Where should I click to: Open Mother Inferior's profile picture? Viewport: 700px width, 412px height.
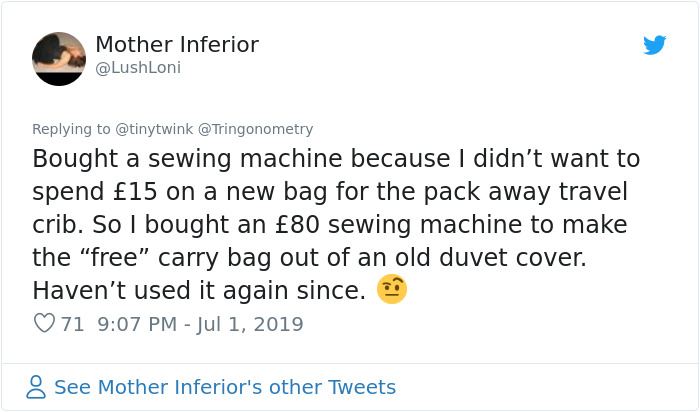pyautogui.click(x=59, y=59)
